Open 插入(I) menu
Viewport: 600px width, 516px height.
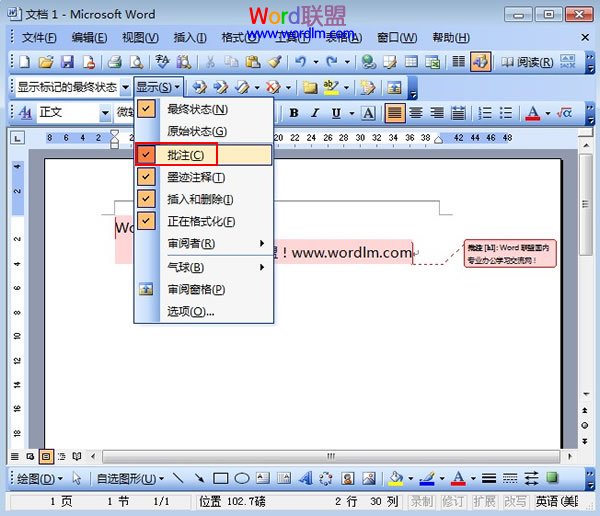pyautogui.click(x=190, y=38)
